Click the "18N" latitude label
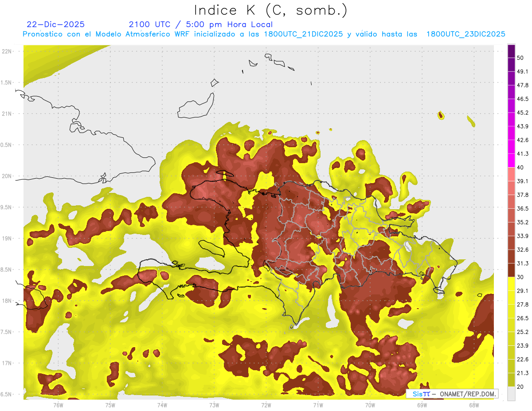The width and height of the screenshot is (532, 411). click(7, 301)
